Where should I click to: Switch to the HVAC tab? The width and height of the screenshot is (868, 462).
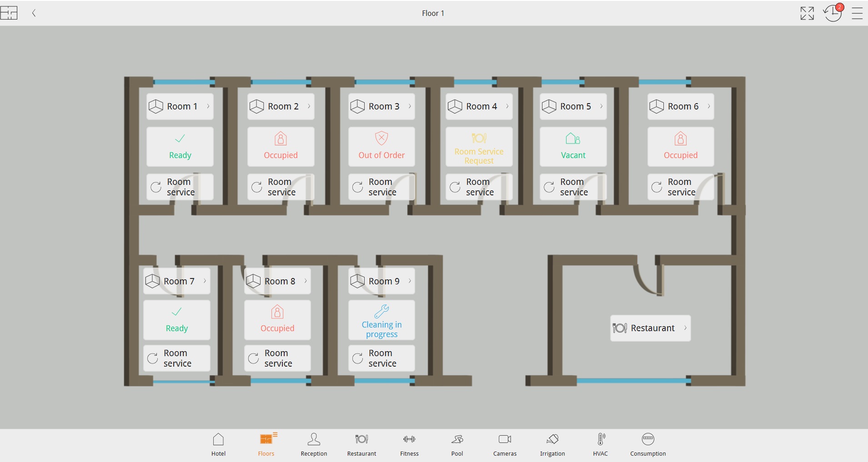[x=600, y=444]
